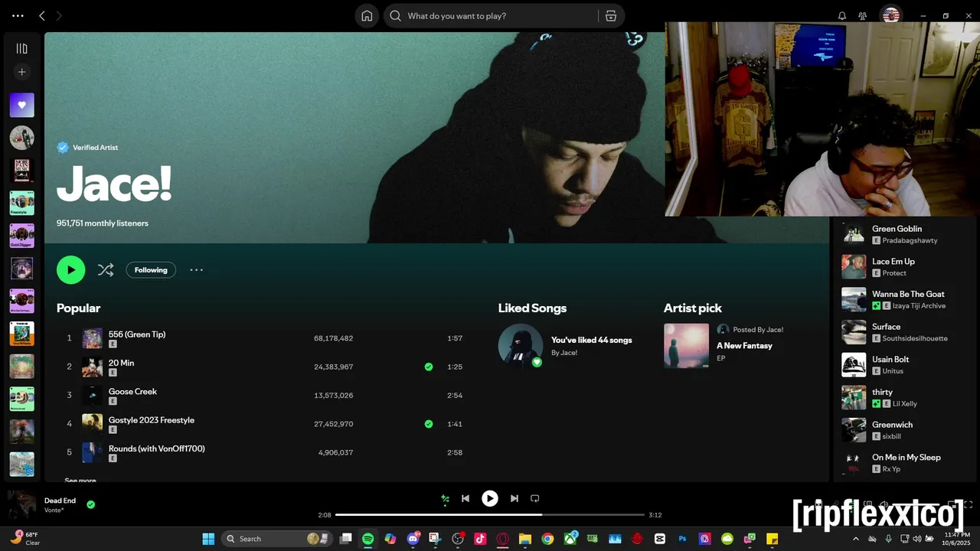Select Green Goblin in the queue
This screenshot has height=551, width=980.
[903, 234]
